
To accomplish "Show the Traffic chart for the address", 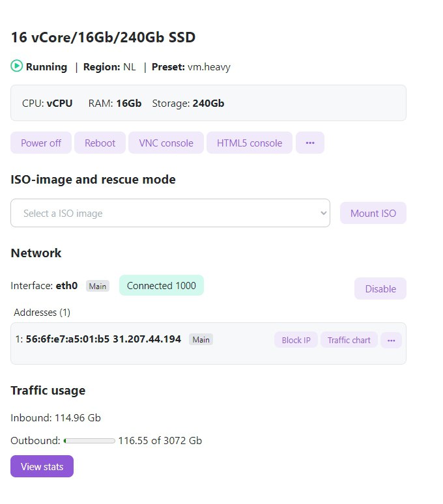I will pyautogui.click(x=349, y=340).
